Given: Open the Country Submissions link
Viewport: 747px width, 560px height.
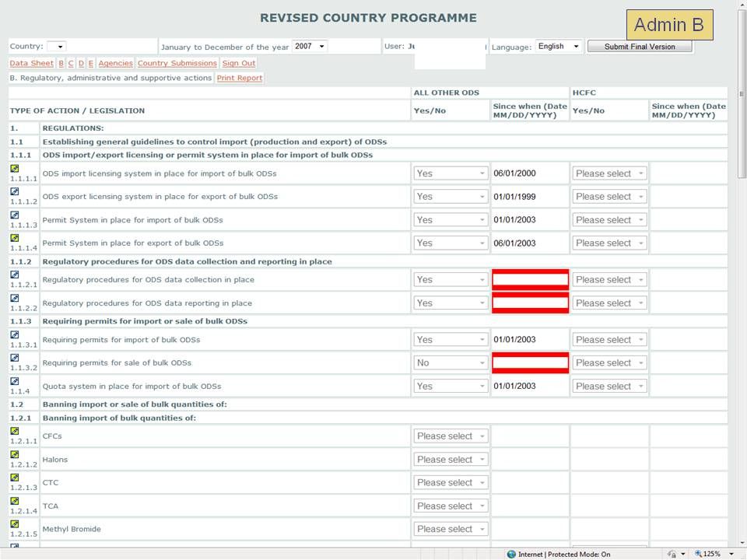Looking at the screenshot, I should pos(177,63).
